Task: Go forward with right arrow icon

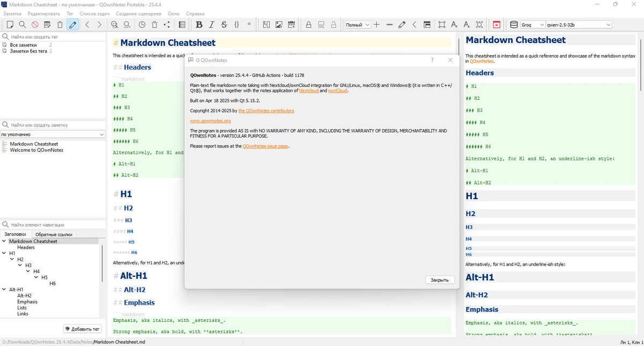Action: coord(99,25)
